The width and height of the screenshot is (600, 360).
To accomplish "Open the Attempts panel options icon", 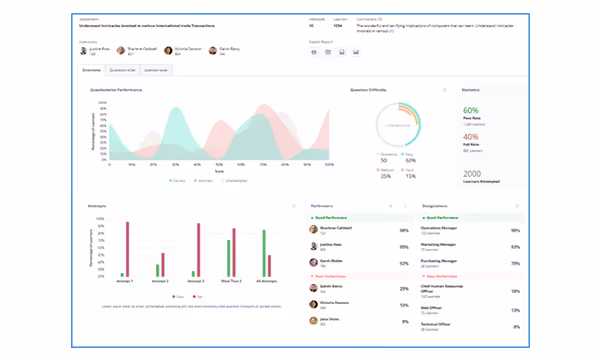I will [294, 206].
